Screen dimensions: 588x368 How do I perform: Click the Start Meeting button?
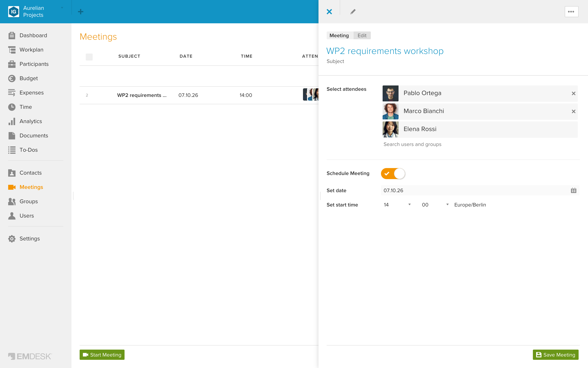(102, 355)
